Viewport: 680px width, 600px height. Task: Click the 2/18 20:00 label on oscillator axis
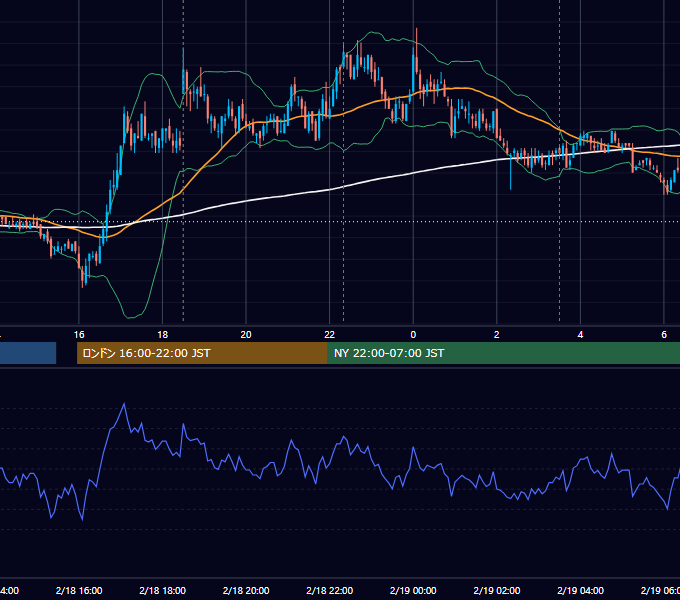[246, 590]
